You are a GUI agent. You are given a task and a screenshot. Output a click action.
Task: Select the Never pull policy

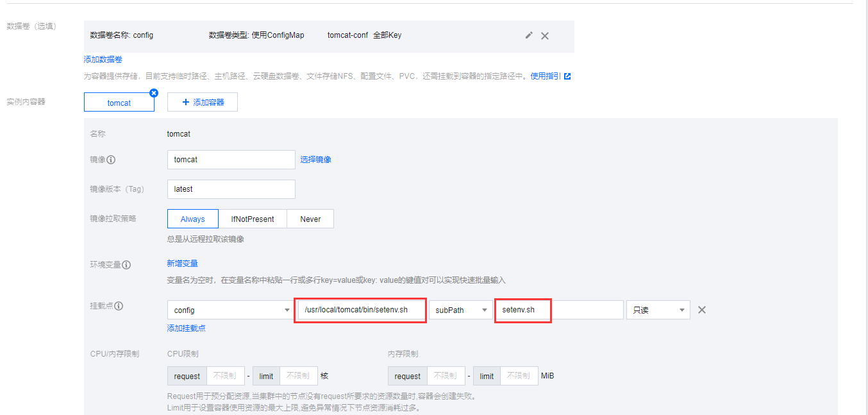(x=310, y=219)
